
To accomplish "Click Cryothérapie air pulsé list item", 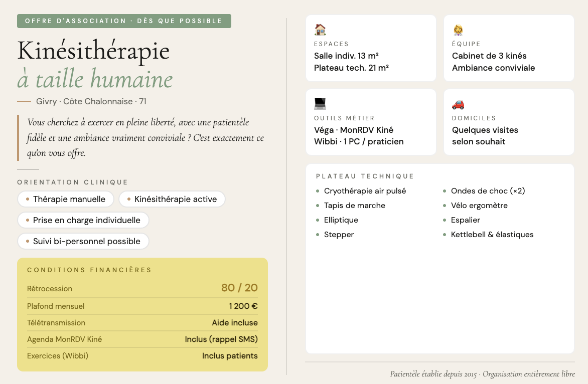I will pyautogui.click(x=365, y=191).
